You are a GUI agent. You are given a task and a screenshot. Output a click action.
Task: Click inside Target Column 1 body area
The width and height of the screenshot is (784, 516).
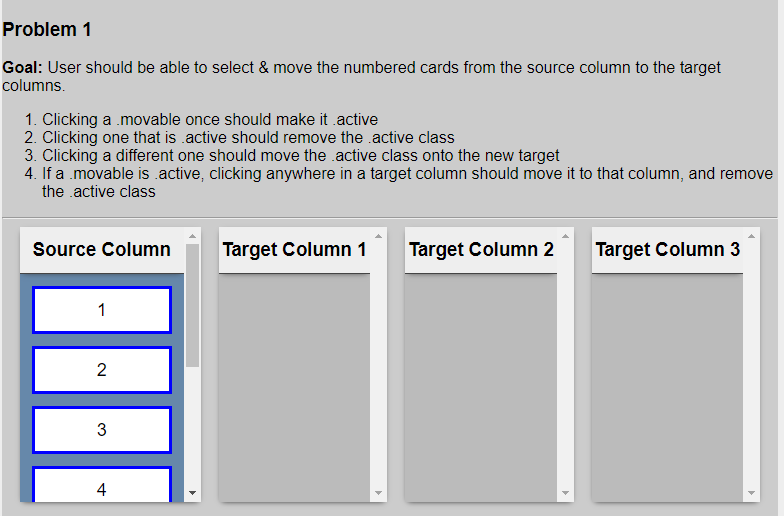point(294,388)
